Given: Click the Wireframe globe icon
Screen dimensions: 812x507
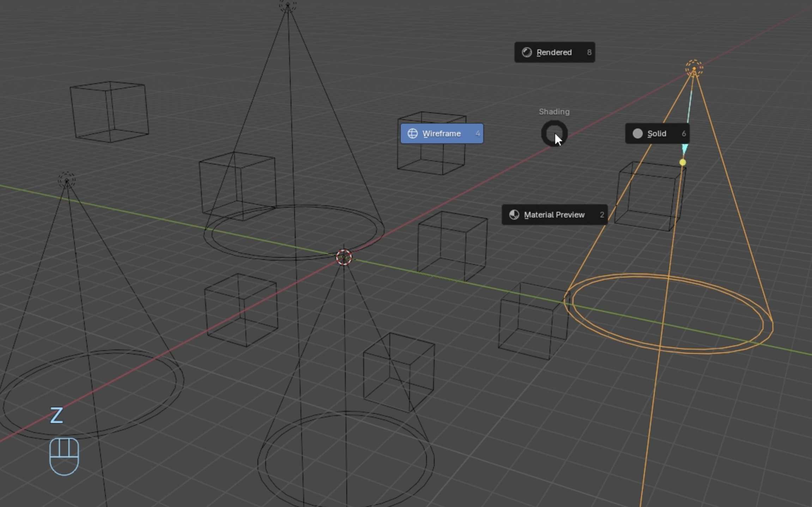Looking at the screenshot, I should (x=412, y=133).
